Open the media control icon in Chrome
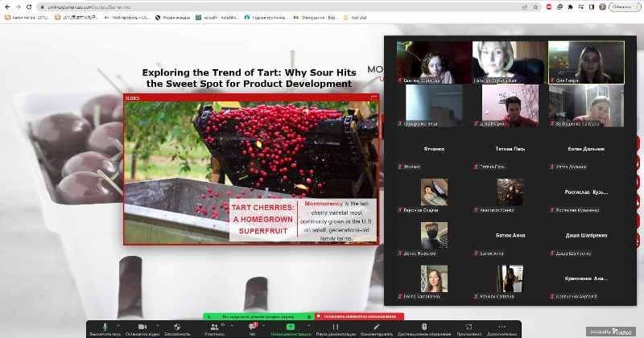644x338 pixels. click(x=581, y=7)
